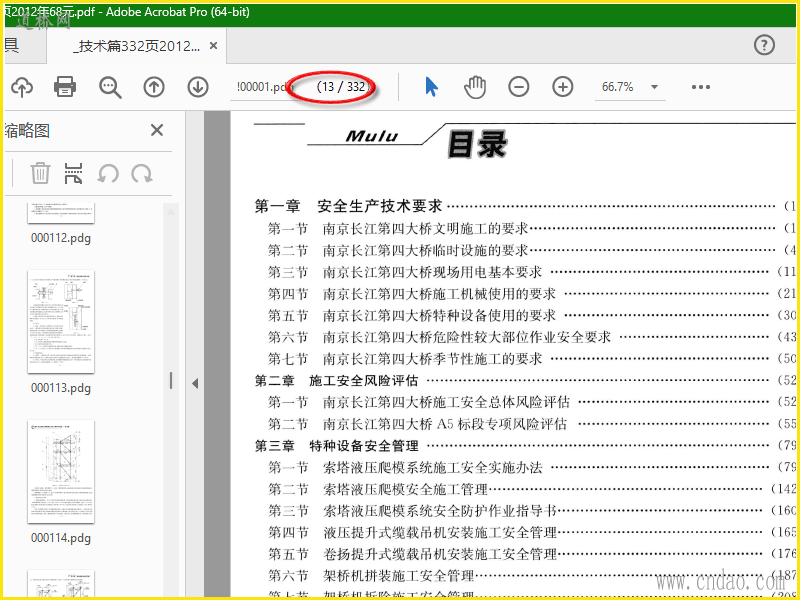
Task: Print the document with the printer icon
Action: [x=65, y=87]
